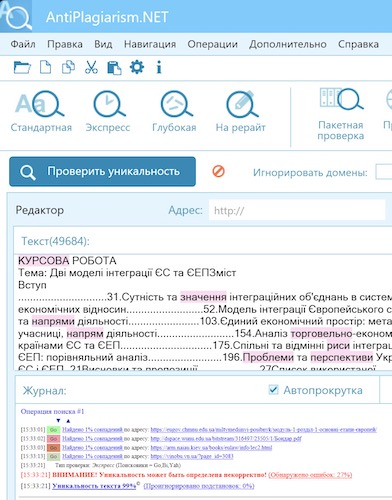This screenshot has width=392, height=500.
Task: Open file using the folder icon
Action: [22, 67]
